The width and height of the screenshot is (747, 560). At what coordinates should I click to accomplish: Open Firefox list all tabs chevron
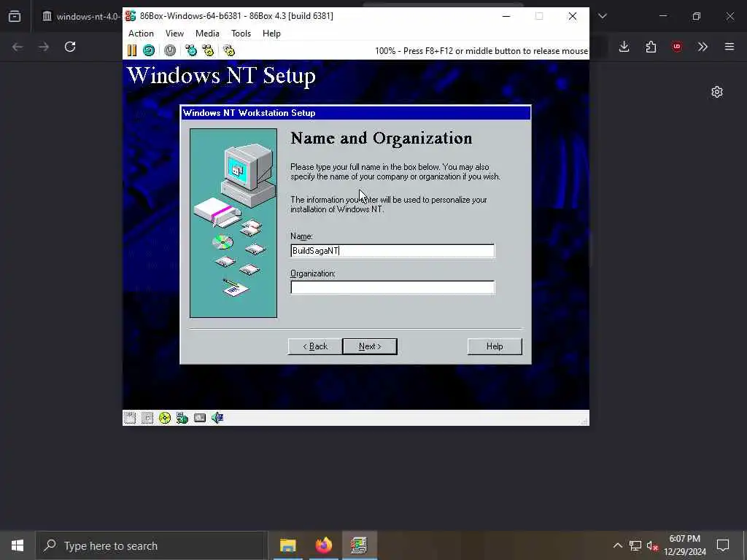pos(603,16)
